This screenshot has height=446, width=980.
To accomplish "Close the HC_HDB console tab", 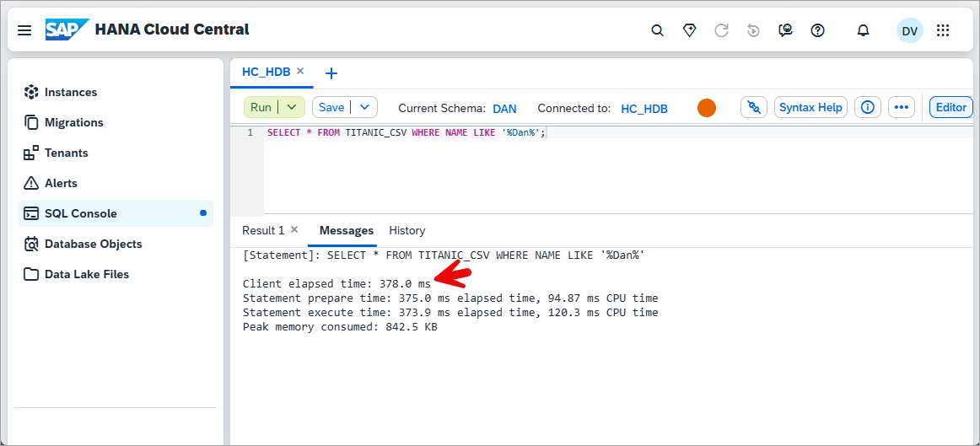I will pyautogui.click(x=300, y=71).
